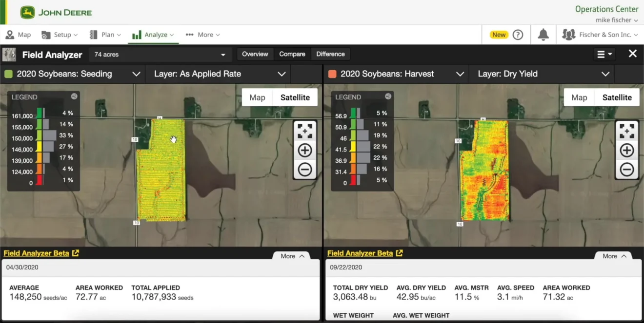Fit right harvest map to field extent
644x323 pixels.
[626, 131]
